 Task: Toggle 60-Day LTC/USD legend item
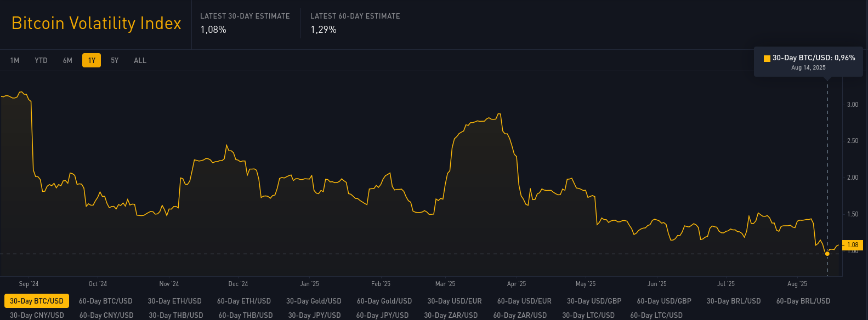click(x=656, y=315)
